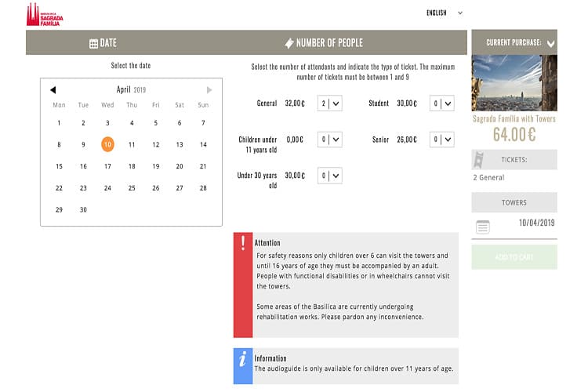
Task: Switch to the DATE tab
Action: point(103,43)
